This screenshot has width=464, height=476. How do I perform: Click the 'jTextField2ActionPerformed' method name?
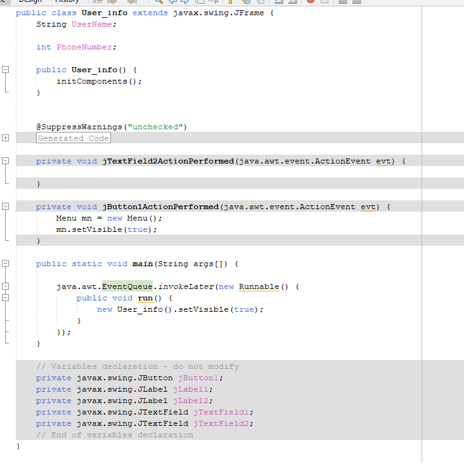[x=168, y=161]
